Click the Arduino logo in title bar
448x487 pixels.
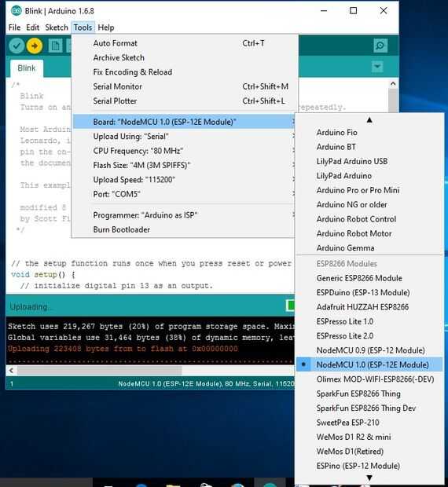(17, 11)
